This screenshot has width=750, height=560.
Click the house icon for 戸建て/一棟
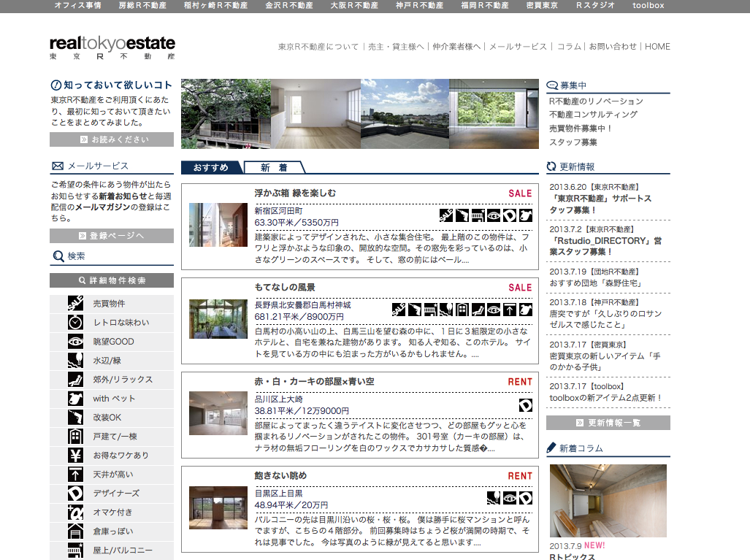tap(75, 436)
